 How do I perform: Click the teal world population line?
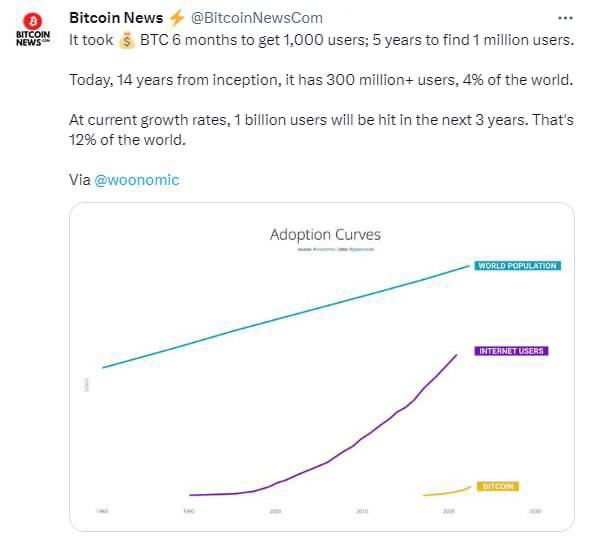click(286, 317)
